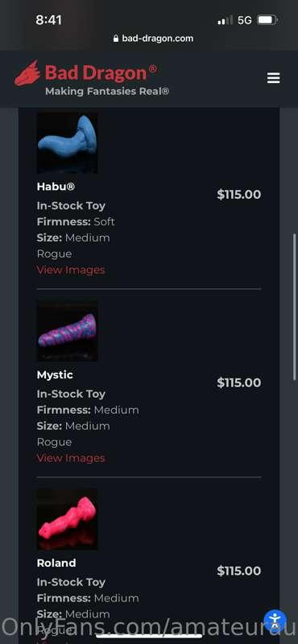Click the page scrollbar on right edge

pos(294,308)
